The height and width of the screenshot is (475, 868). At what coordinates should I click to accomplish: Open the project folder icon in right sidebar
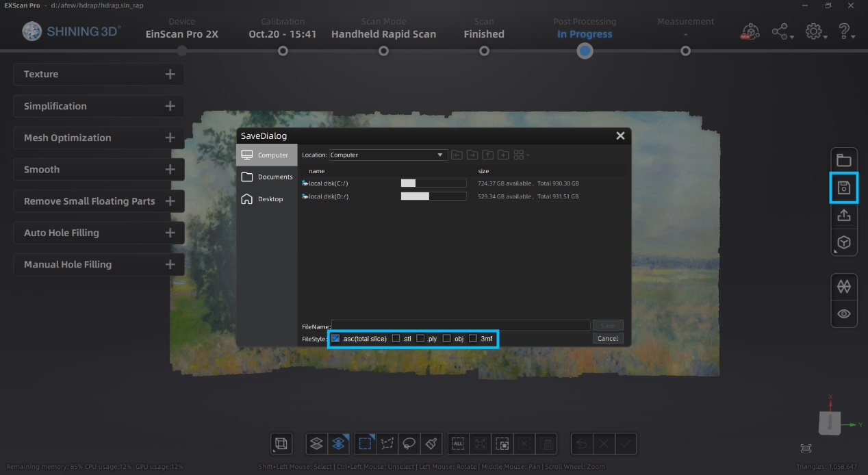coord(843,161)
